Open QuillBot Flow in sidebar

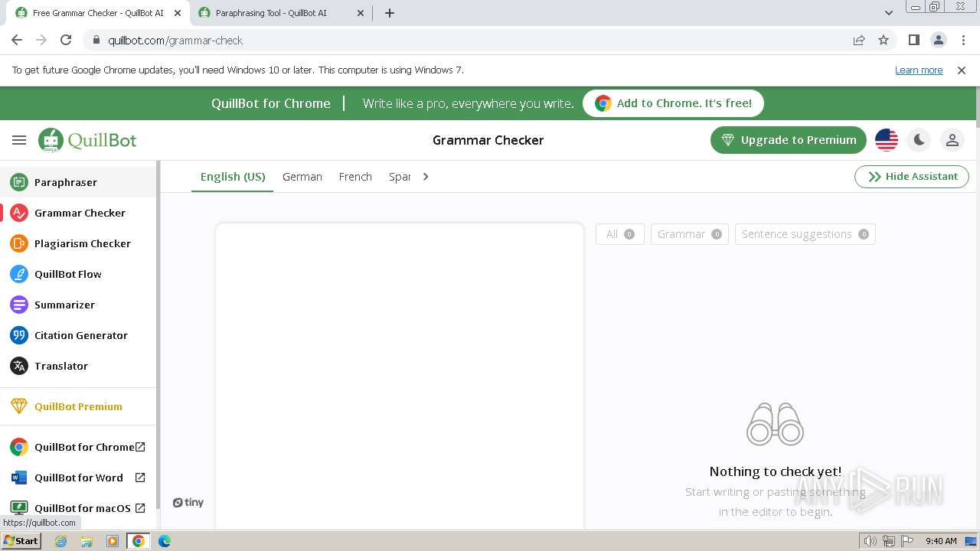(78, 274)
